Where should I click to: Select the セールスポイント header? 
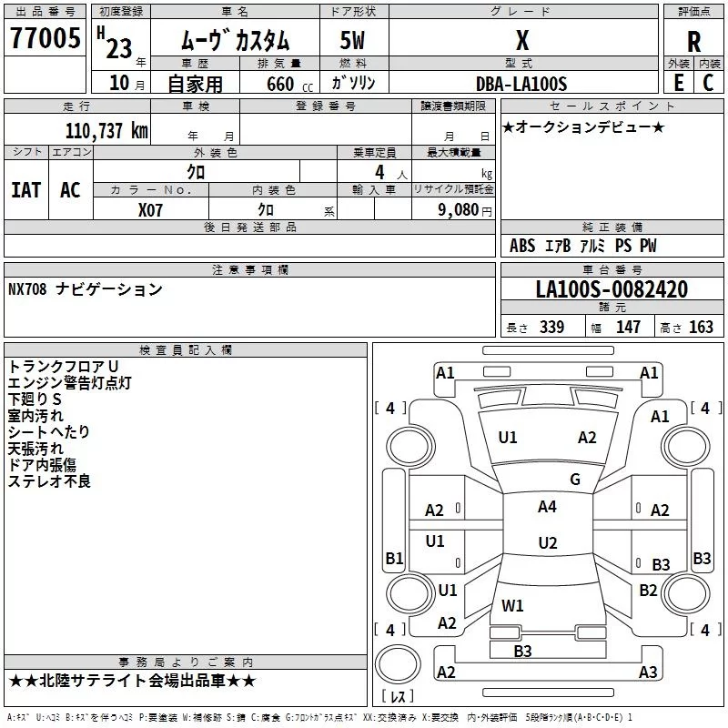[x=612, y=106]
